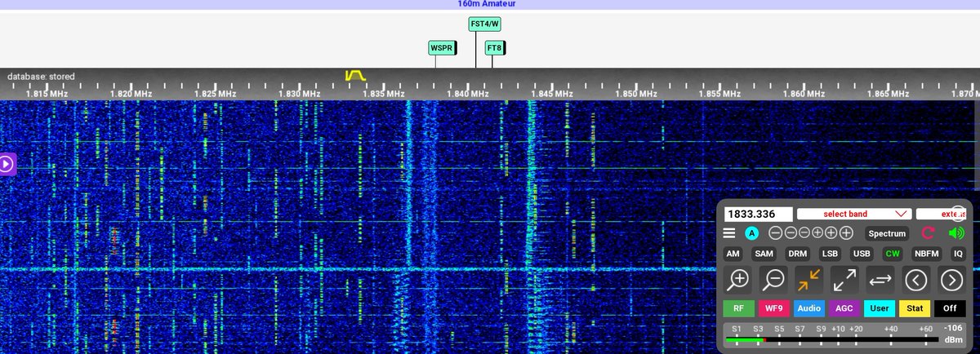980x354 pixels.
Task: Switch to the WF9 tab
Action: tap(773, 309)
